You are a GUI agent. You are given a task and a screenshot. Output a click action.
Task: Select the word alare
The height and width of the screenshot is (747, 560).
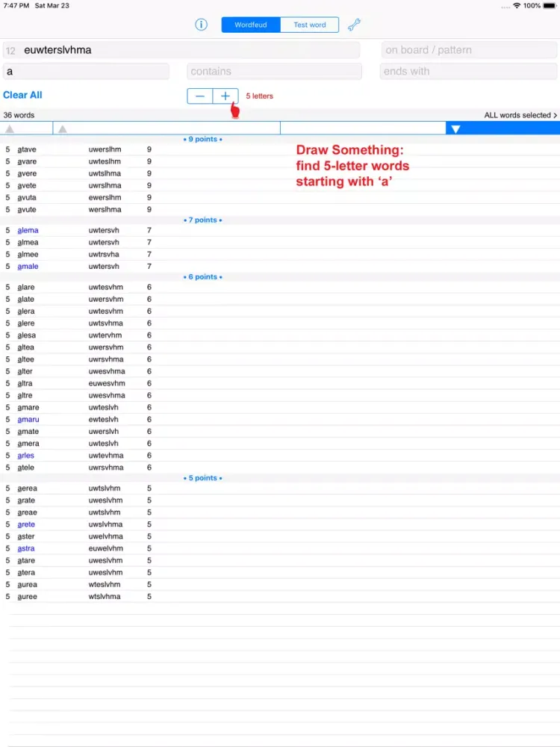[26, 288]
